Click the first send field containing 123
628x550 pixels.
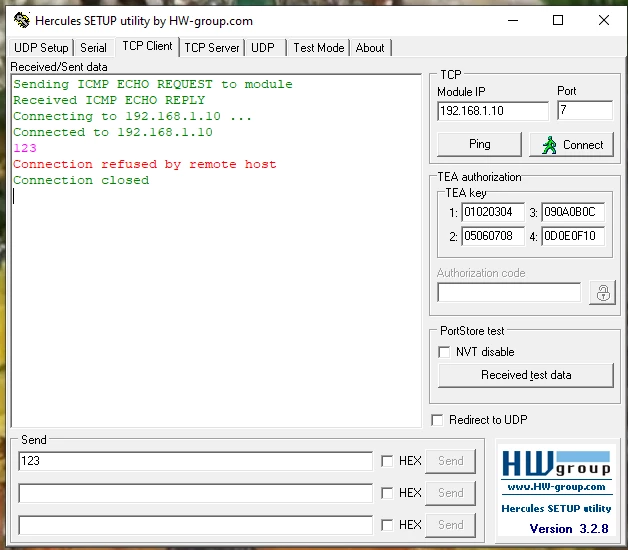point(195,461)
